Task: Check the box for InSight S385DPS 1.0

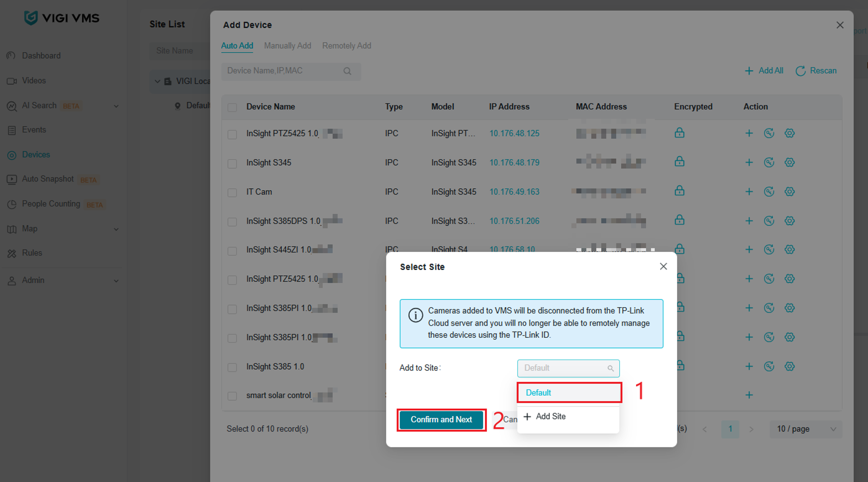Action: click(232, 222)
